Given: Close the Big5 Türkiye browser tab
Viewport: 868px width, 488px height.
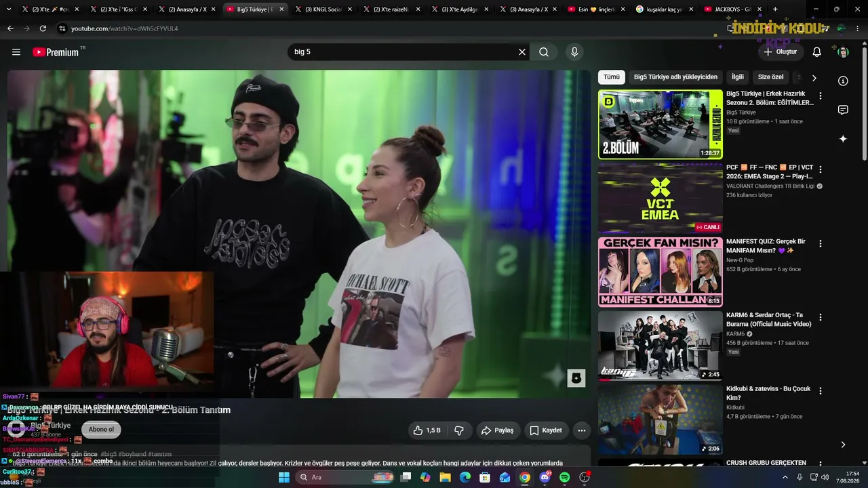Looking at the screenshot, I should pos(281,9).
